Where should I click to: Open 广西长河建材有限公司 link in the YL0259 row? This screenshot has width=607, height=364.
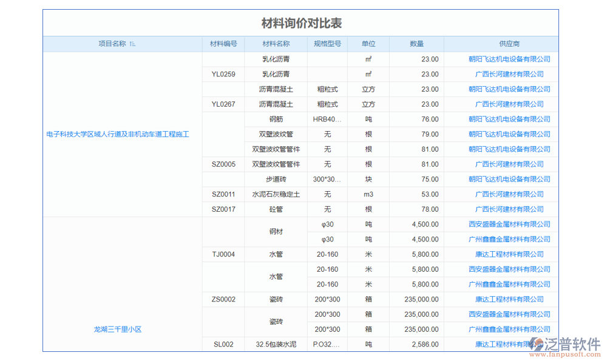click(x=509, y=74)
